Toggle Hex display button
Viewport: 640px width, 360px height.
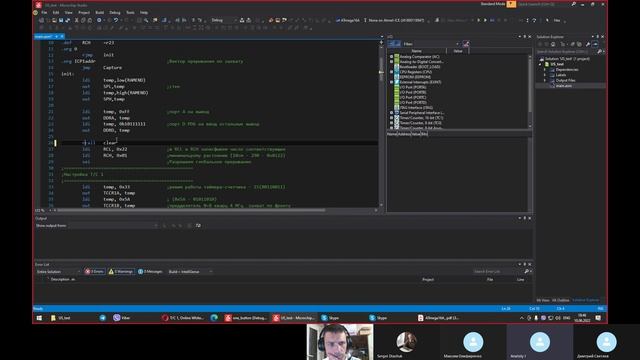tap(557, 20)
